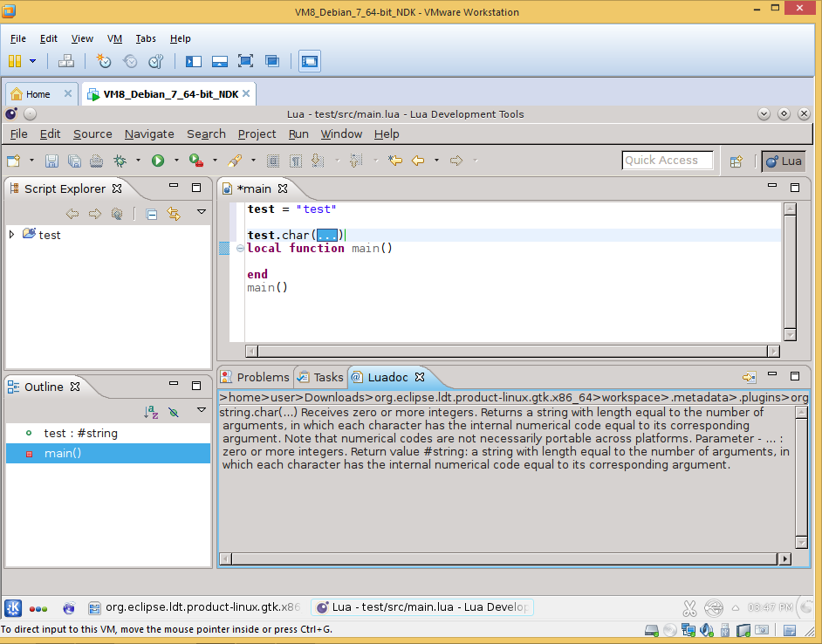Click org.eclipse.ldt.product taskbar entry
822x644 pixels.
[195, 607]
